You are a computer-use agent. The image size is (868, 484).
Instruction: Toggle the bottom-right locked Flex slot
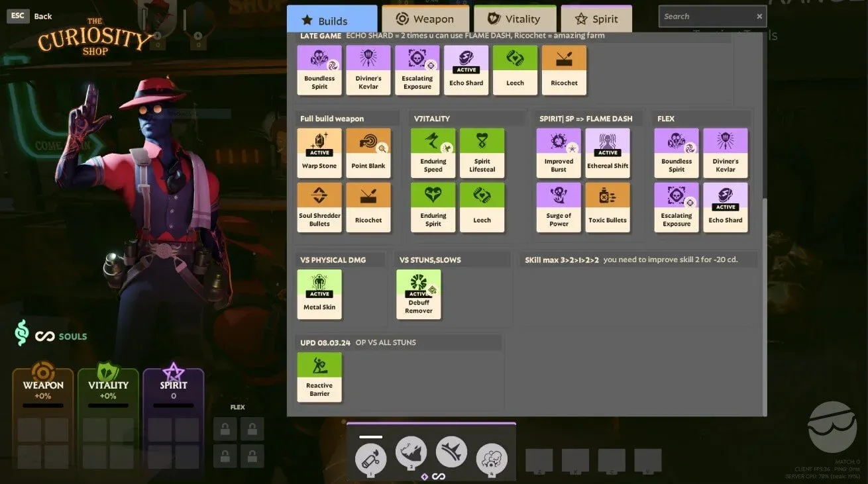click(252, 456)
